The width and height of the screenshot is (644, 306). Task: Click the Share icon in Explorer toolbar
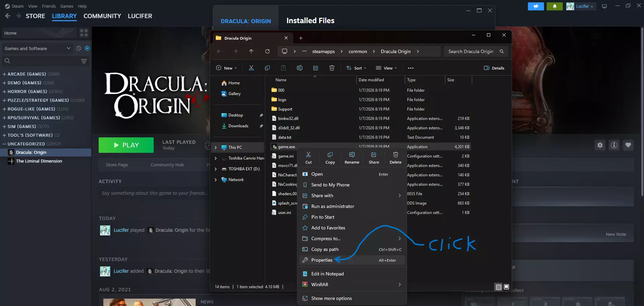[316, 68]
